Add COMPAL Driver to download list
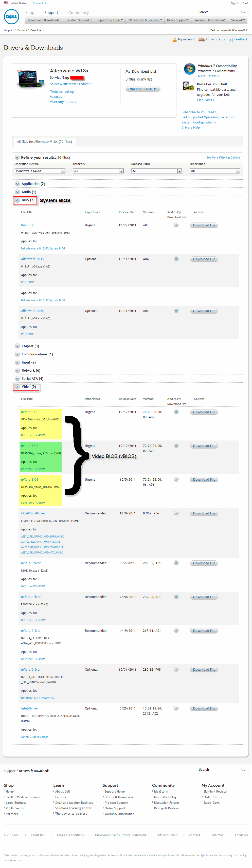252x868 pixels. point(176,513)
